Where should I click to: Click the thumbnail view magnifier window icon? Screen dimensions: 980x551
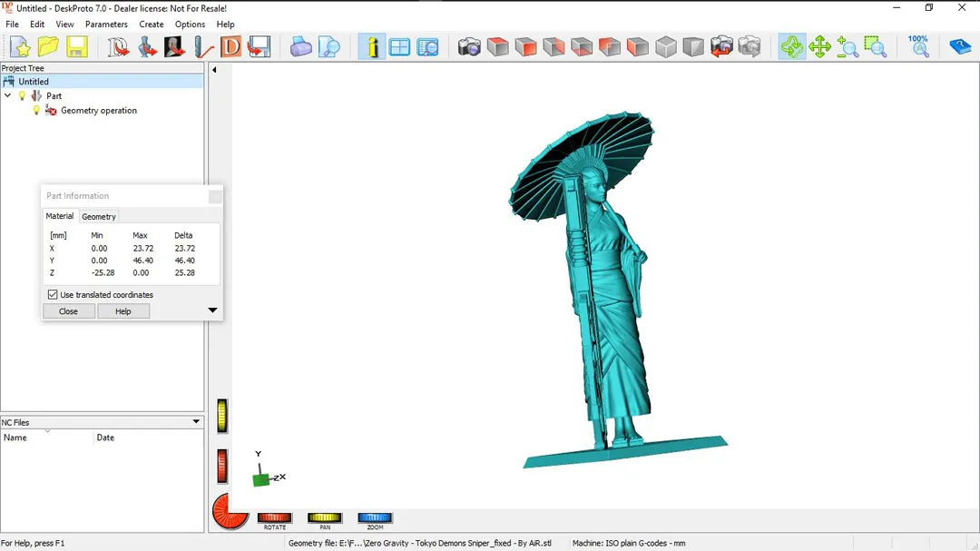click(428, 47)
